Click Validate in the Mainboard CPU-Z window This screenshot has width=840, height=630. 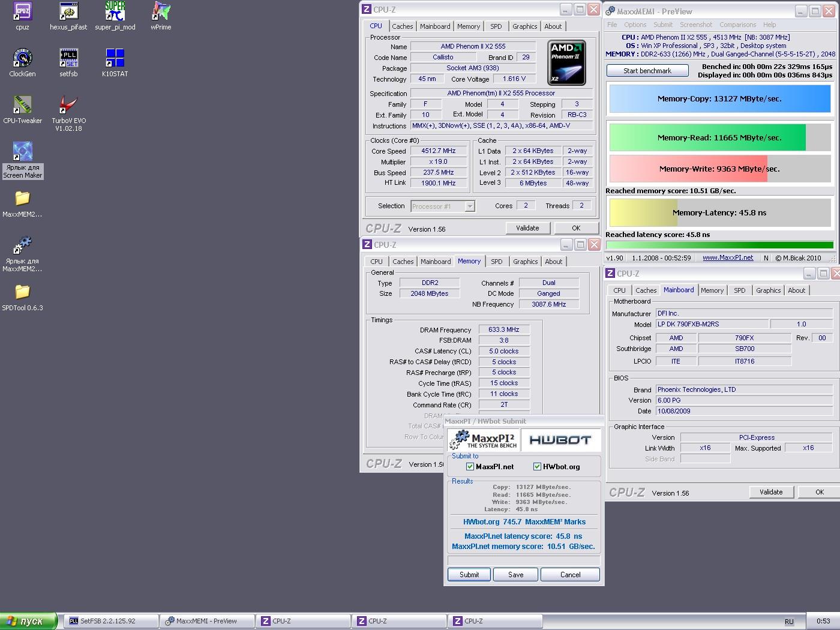pyautogui.click(x=772, y=492)
